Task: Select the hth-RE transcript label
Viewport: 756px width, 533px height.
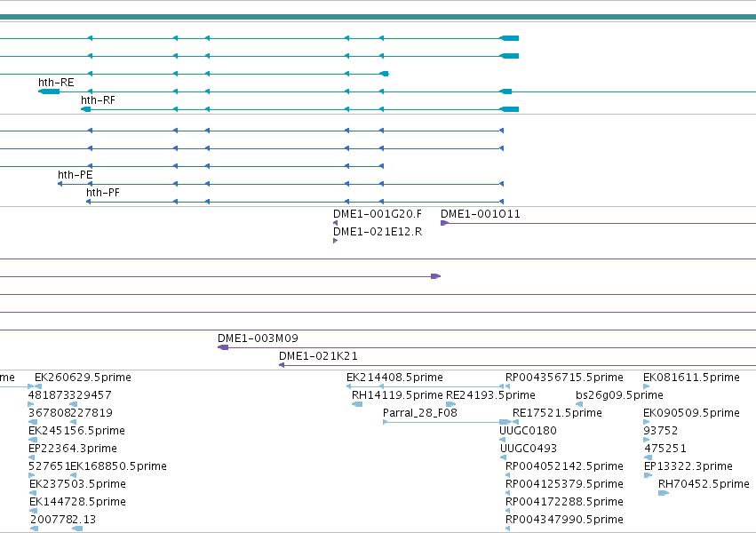Action: point(56,83)
